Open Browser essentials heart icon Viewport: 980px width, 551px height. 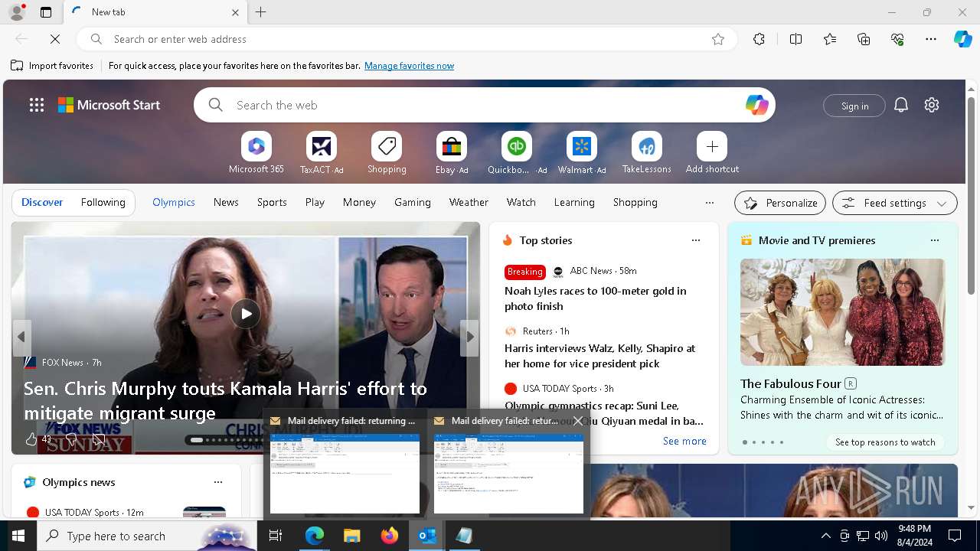(897, 39)
